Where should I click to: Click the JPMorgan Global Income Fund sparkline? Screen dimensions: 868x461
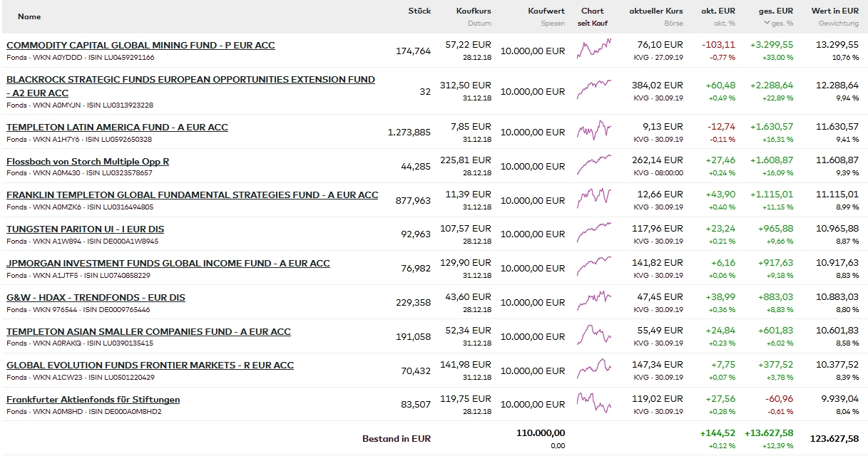(593, 267)
